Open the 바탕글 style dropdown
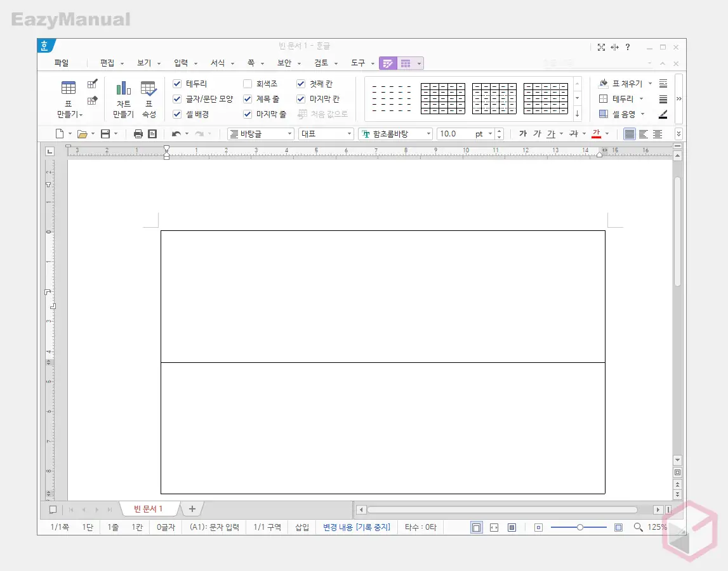This screenshot has height=571, width=728. click(x=261, y=134)
